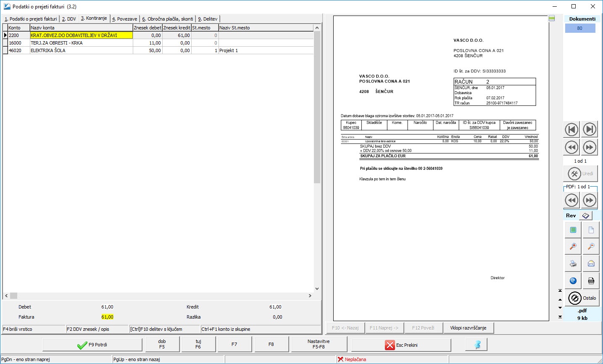The width and height of the screenshot is (603, 364).
Task: Click F4 briši vrstico hint
Action: coord(34,329)
